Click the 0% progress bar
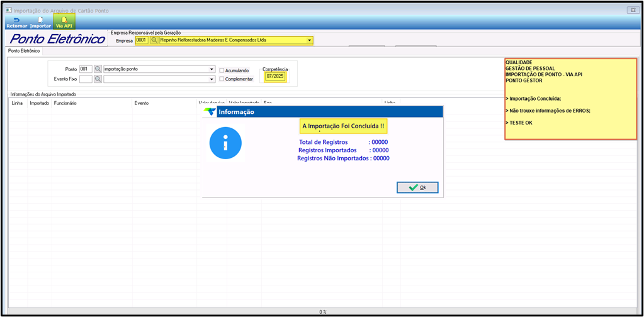The width and height of the screenshot is (644, 317). coord(322,312)
